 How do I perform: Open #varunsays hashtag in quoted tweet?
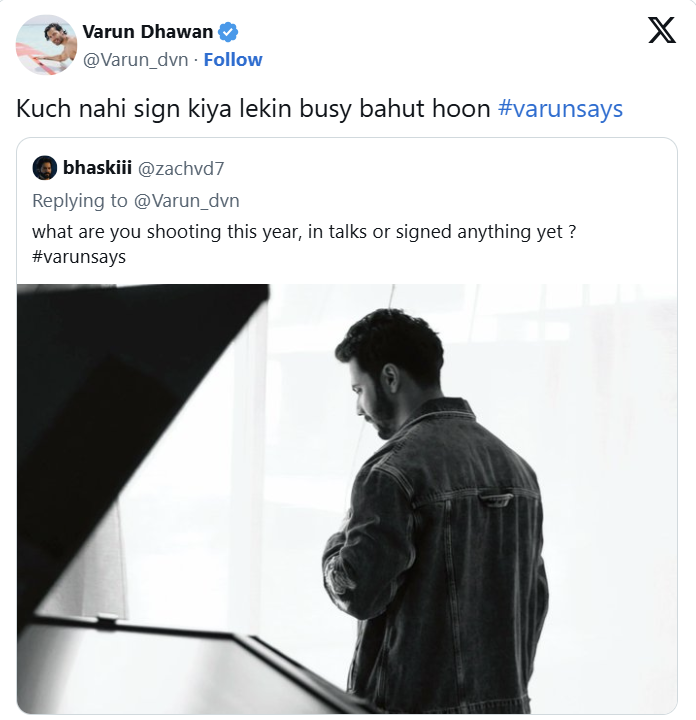[79, 257]
